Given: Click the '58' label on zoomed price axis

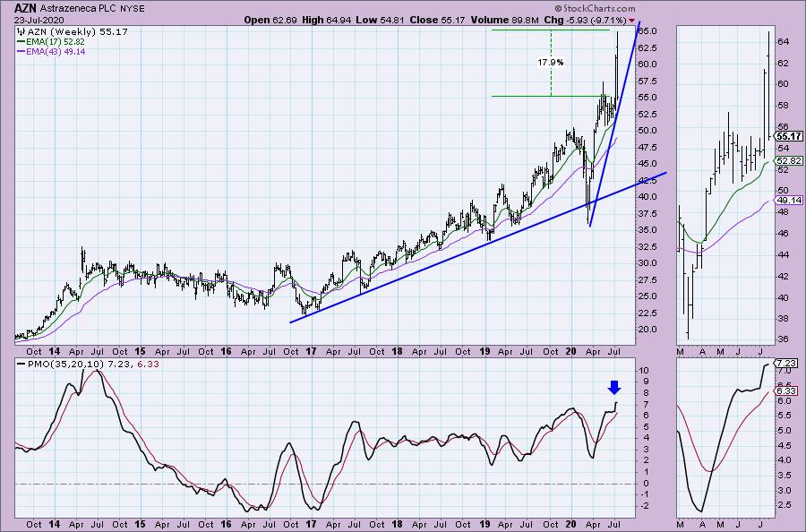Looking at the screenshot, I should [783, 106].
